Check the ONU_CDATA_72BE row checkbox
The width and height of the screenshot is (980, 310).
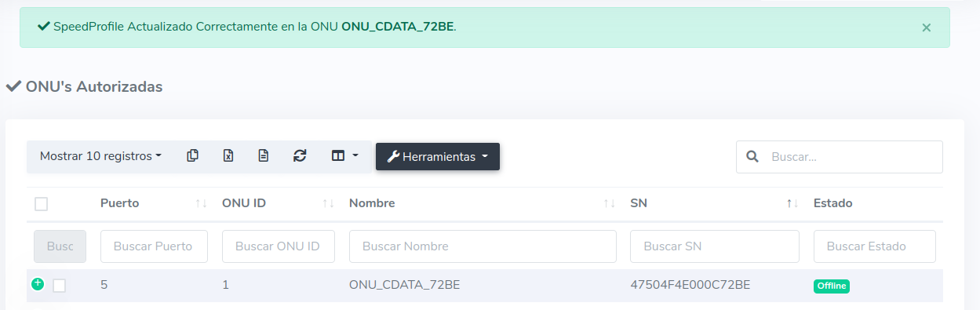coord(59,286)
